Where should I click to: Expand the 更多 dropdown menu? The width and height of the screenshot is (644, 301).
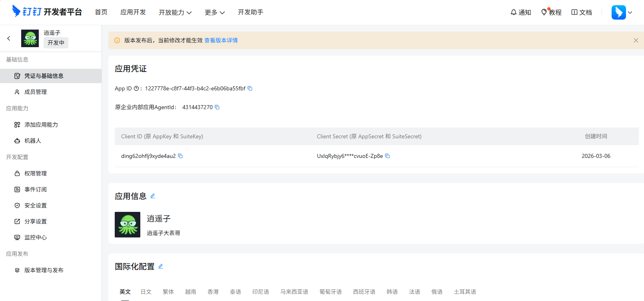215,12
